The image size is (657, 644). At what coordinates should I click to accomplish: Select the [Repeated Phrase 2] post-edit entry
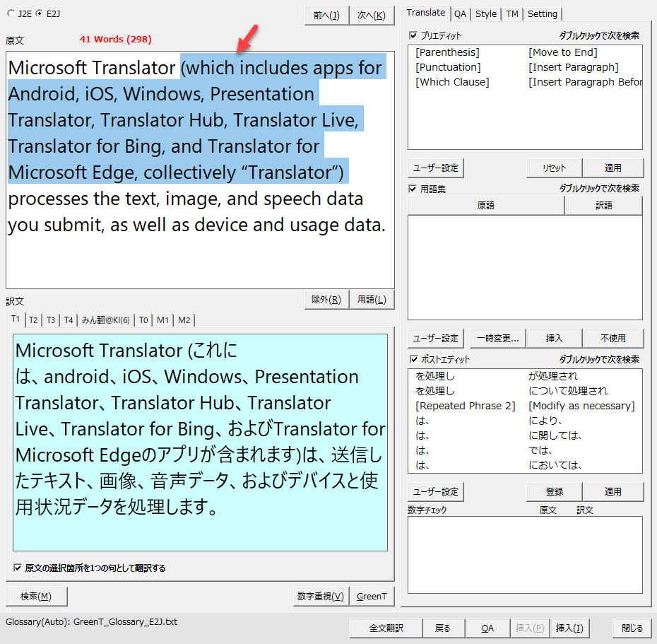tap(466, 406)
